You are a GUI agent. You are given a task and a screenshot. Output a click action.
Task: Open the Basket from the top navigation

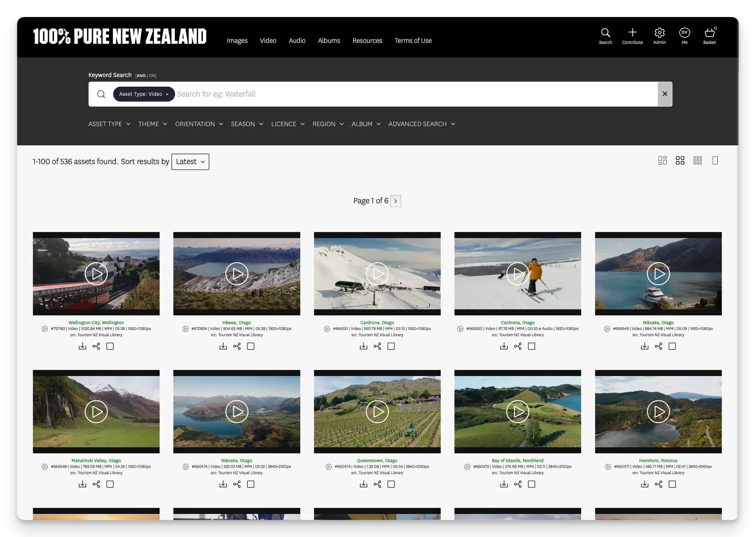tap(709, 35)
